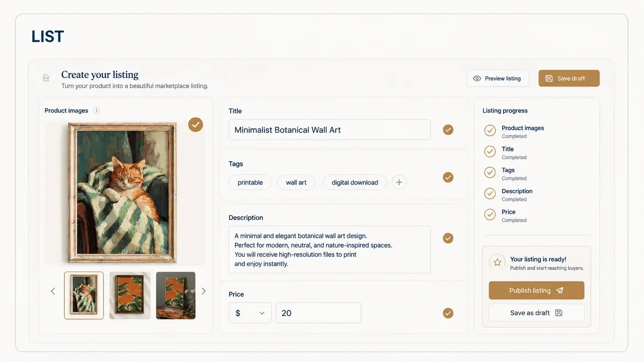This screenshot has height=362, width=644.
Task: Click the 'Publish and start reaching buyers.' text
Action: tap(547, 268)
